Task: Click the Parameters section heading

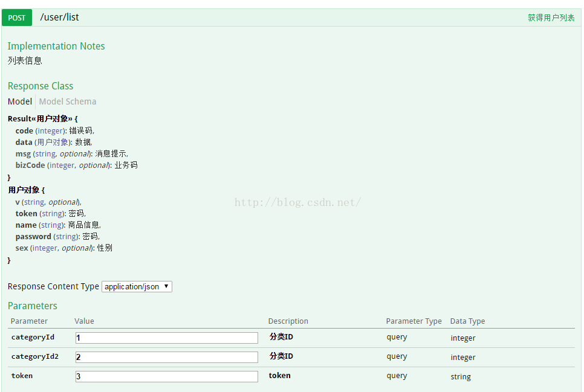Action: 33,306
